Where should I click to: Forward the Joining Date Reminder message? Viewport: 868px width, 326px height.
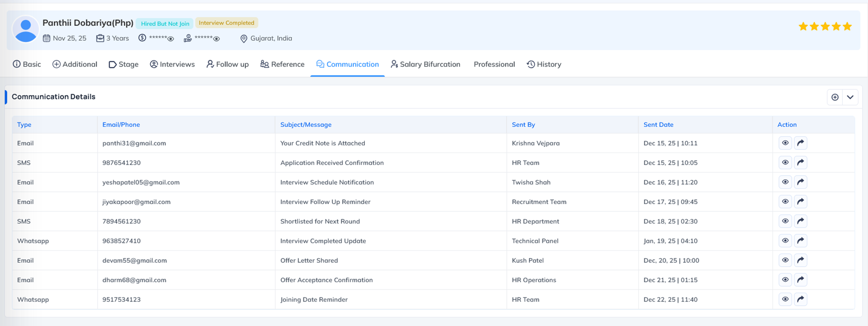pos(800,299)
